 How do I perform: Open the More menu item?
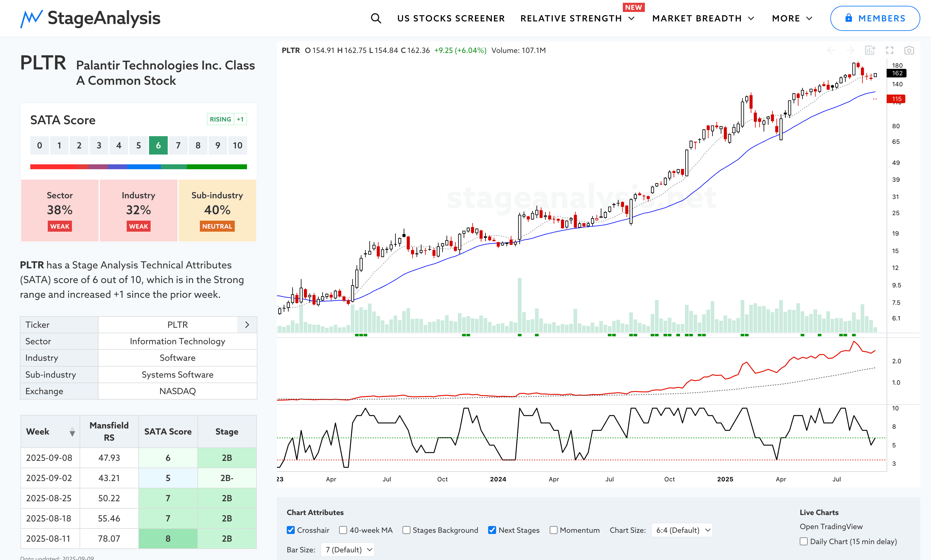786,18
